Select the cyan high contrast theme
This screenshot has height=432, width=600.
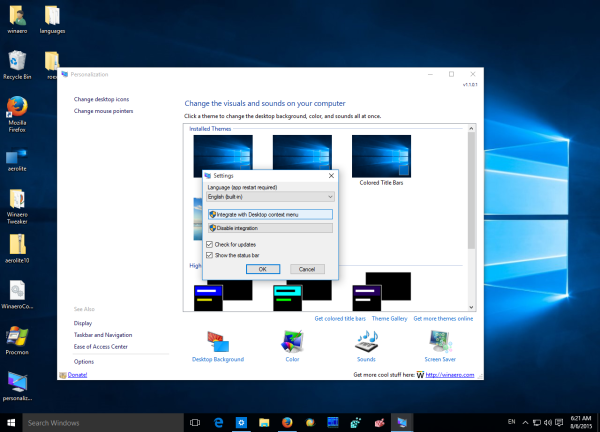(x=302, y=295)
